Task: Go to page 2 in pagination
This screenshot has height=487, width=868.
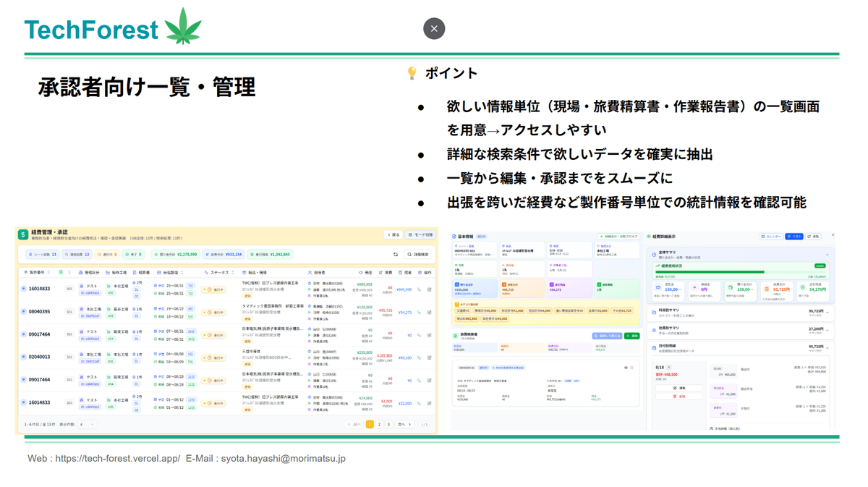Action: coord(379,425)
